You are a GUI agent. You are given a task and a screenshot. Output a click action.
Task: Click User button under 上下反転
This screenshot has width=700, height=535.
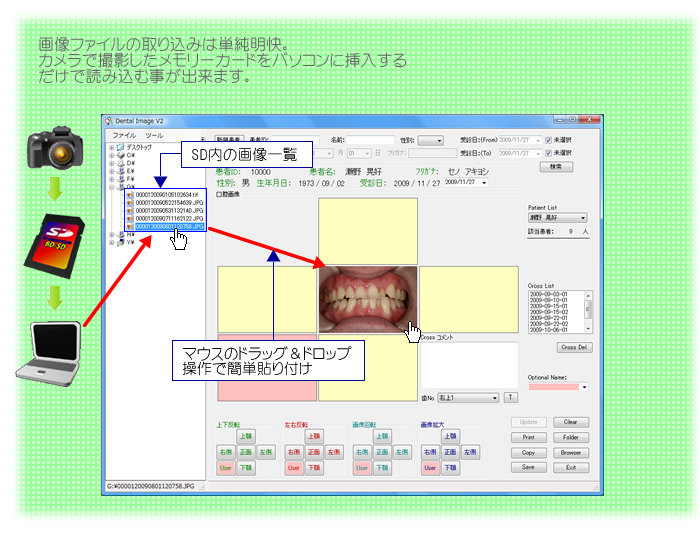[226, 468]
